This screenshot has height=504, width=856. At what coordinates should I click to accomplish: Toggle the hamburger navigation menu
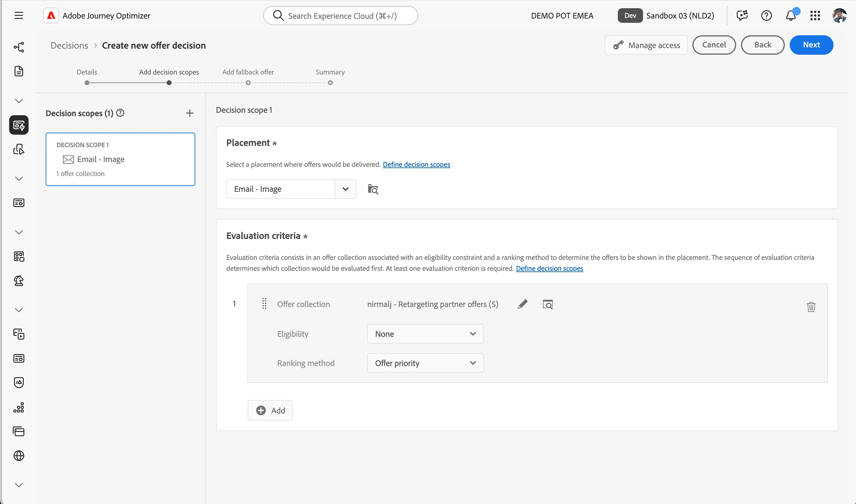click(19, 16)
